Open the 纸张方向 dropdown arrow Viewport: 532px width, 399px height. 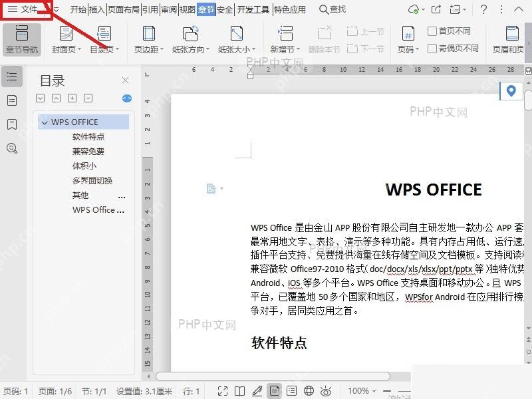pyautogui.click(x=207, y=49)
